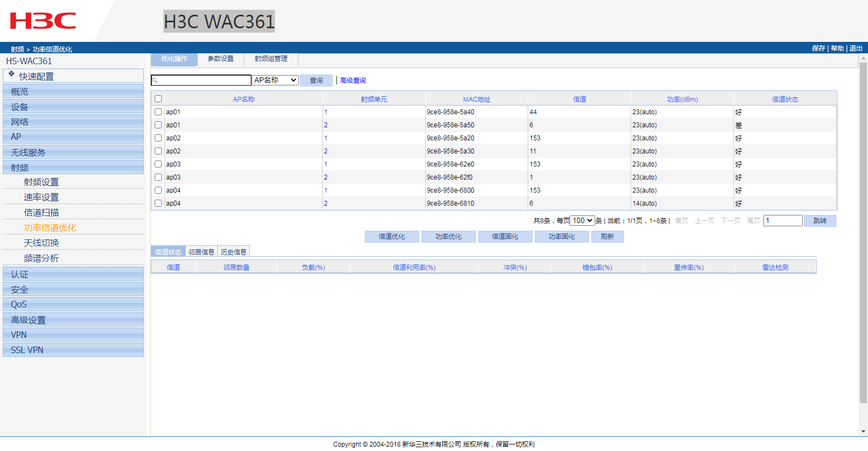The image size is (868, 451).
Task: Open radio unit 1 link for MAC 9ce8-958e-5a40
Action: 326,112
